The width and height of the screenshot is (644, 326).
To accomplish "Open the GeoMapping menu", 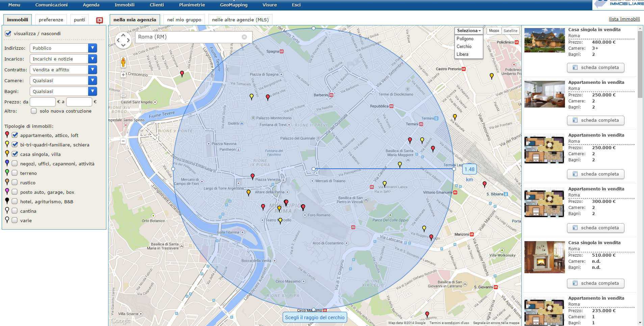I will click(234, 5).
